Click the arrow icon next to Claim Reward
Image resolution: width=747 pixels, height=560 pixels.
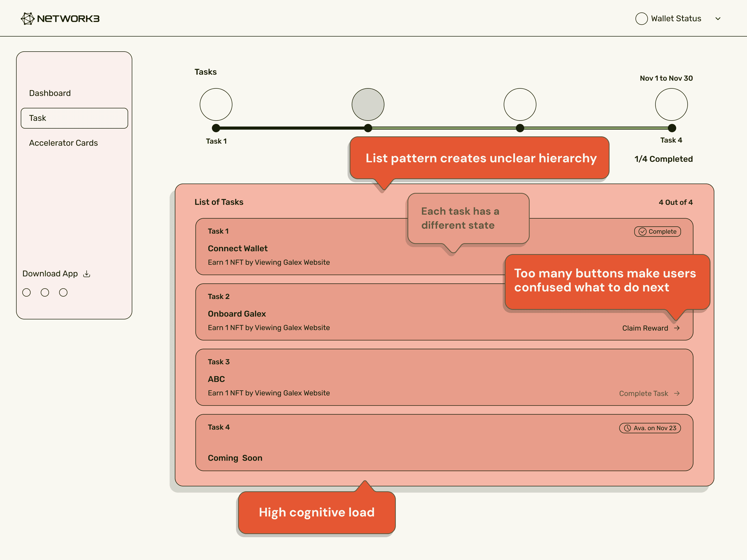click(x=677, y=328)
